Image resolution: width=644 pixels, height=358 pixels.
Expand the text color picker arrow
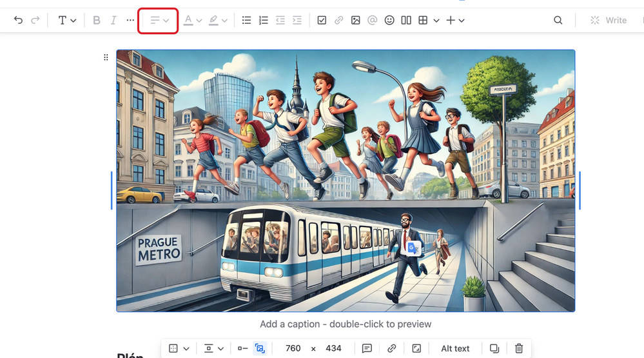point(199,21)
